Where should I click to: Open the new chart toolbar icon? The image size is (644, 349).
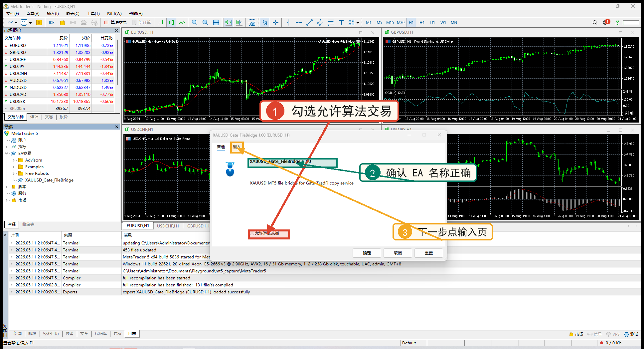click(x=10, y=23)
